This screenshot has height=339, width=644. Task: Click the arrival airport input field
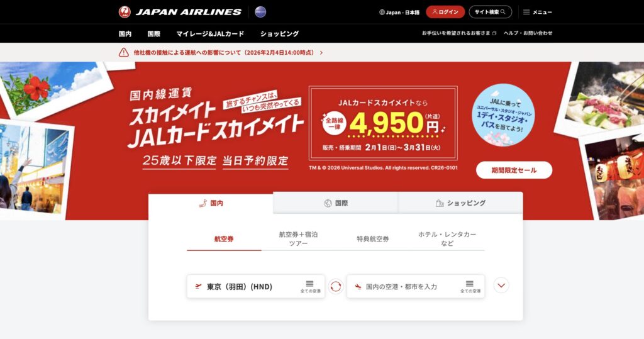click(x=416, y=286)
